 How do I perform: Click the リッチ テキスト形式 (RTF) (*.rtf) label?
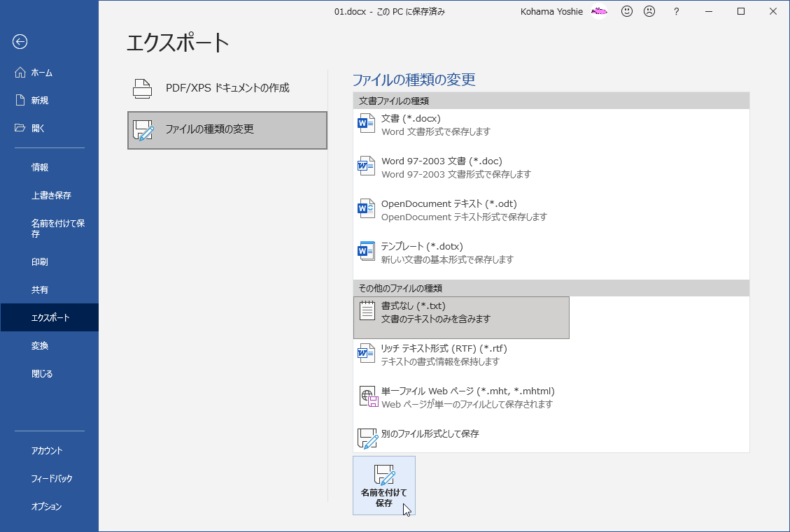pos(444,348)
